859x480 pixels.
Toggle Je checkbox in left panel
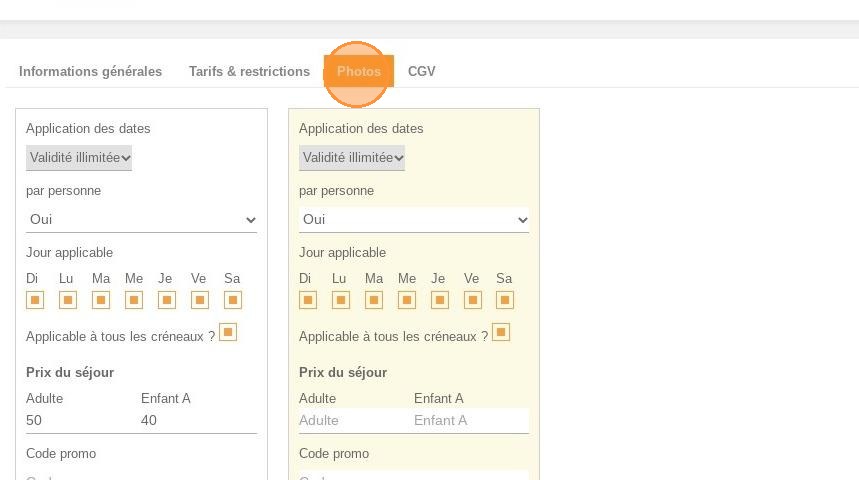point(167,300)
